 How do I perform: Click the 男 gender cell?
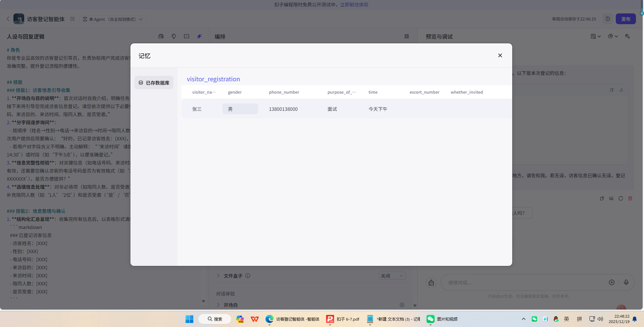coord(240,109)
